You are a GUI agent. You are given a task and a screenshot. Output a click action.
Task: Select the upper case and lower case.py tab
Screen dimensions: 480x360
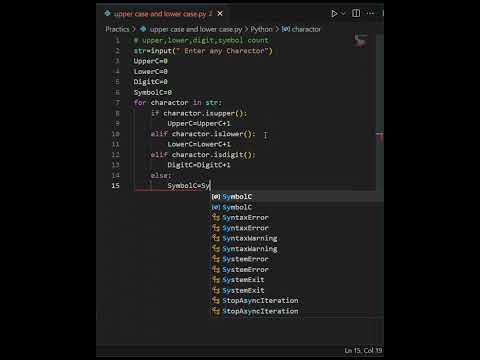click(159, 14)
